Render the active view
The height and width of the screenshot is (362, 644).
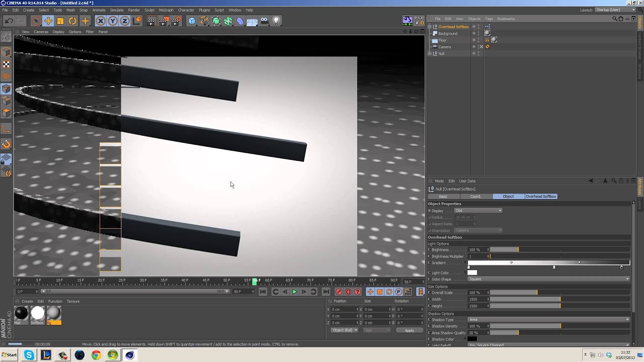(151, 21)
